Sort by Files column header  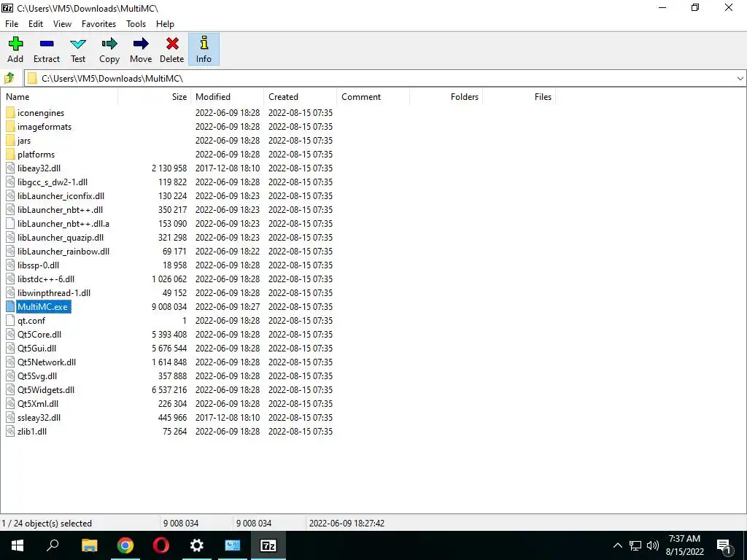tap(519, 97)
